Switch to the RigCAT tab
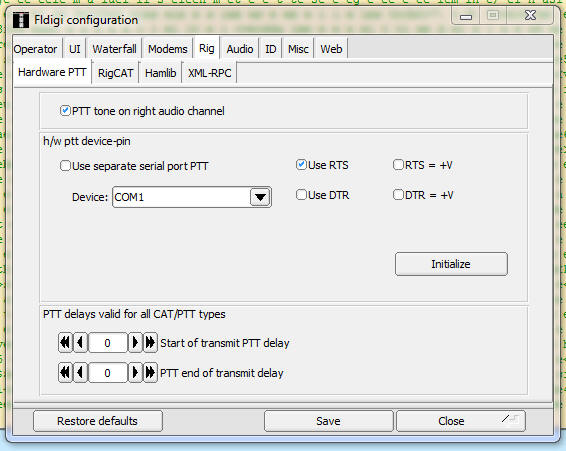Image resolution: width=566 pixels, height=451 pixels. coord(116,73)
